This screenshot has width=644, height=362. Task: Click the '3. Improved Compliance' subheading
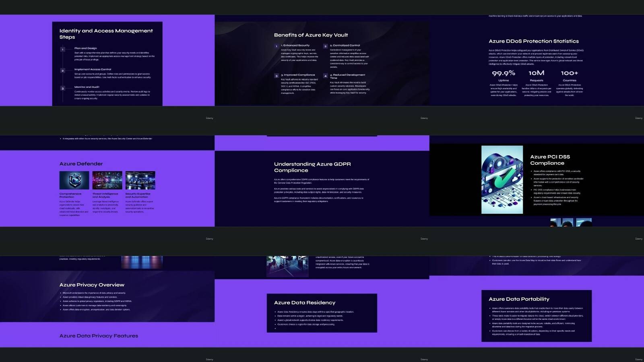[x=298, y=75]
